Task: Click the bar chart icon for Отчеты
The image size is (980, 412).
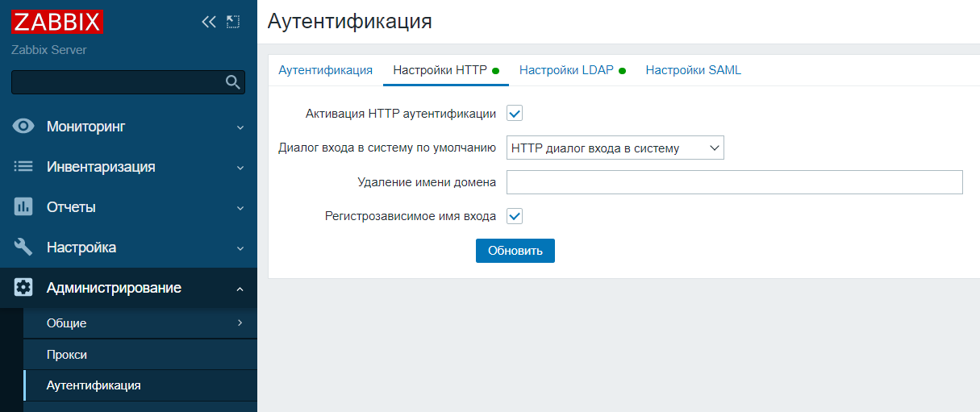Action: (x=23, y=207)
